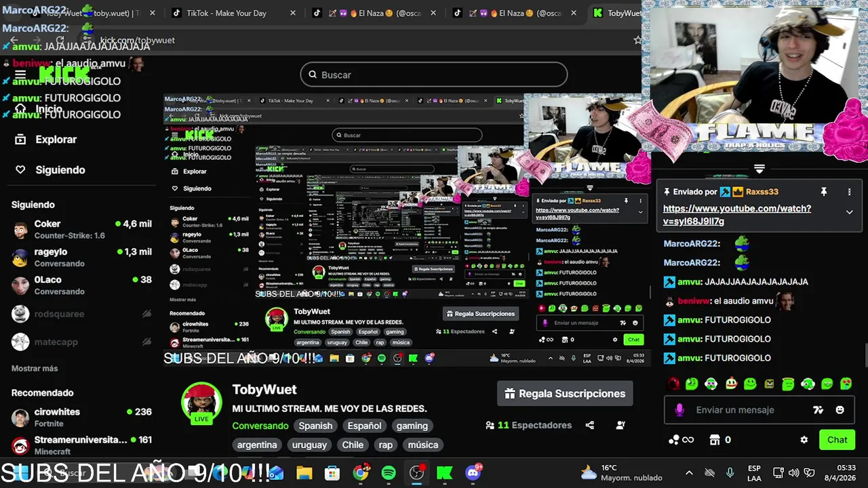Click taskbar microphone tray icon
The height and width of the screenshot is (488, 868).
coord(730,473)
